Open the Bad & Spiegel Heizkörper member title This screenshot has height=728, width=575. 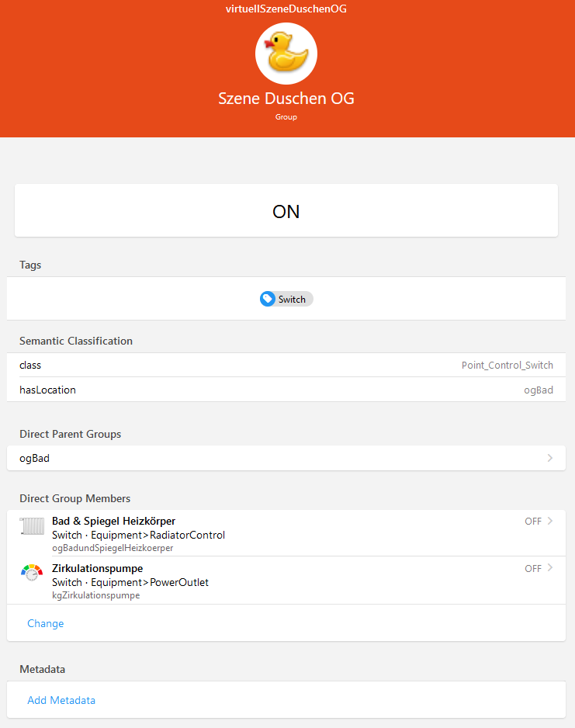coord(113,521)
